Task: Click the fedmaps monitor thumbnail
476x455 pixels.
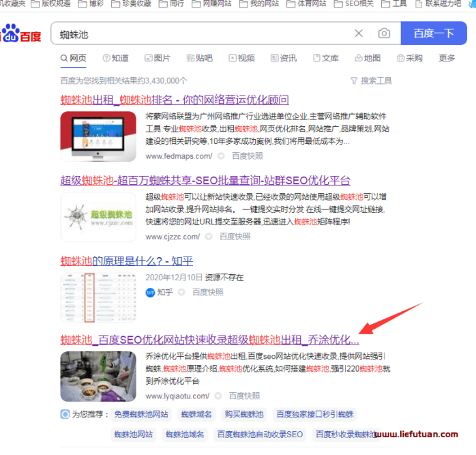Action: tap(98, 136)
